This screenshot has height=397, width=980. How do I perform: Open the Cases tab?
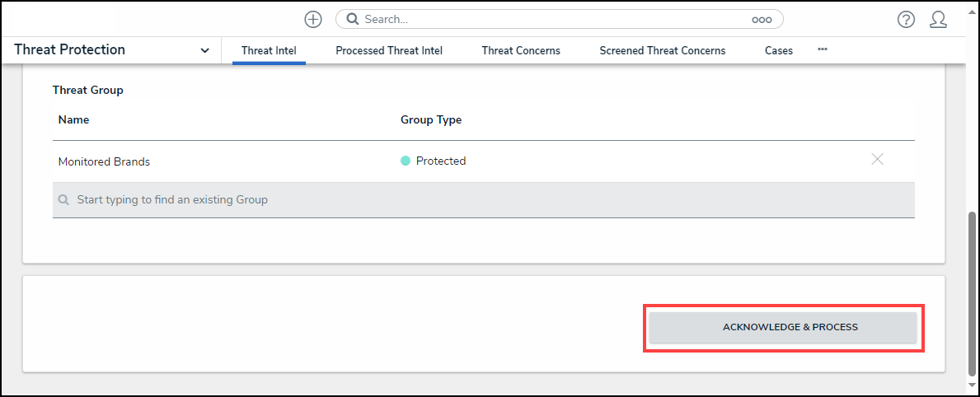(779, 50)
